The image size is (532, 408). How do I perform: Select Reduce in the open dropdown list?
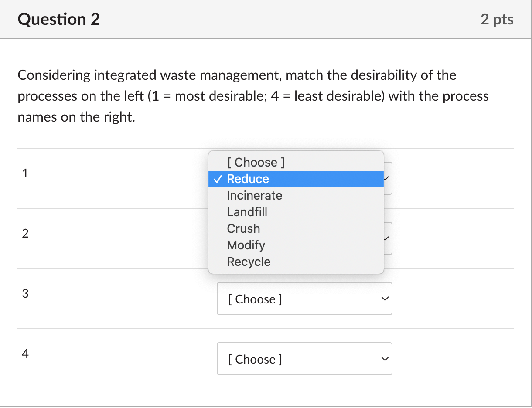tap(248, 179)
